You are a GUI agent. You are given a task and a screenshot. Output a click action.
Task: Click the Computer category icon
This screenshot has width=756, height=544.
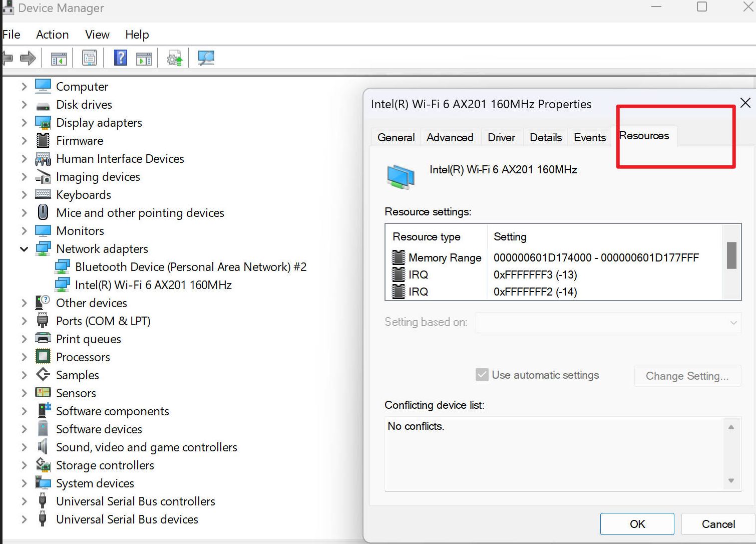(x=43, y=86)
